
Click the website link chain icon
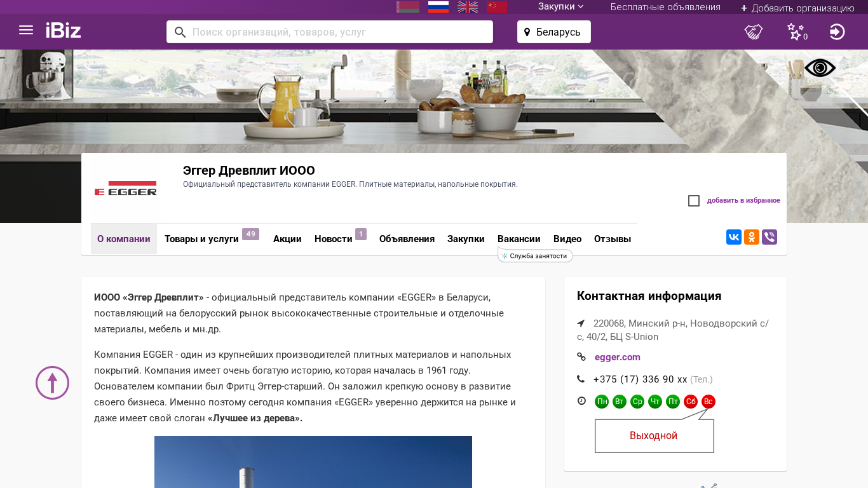[x=581, y=357]
